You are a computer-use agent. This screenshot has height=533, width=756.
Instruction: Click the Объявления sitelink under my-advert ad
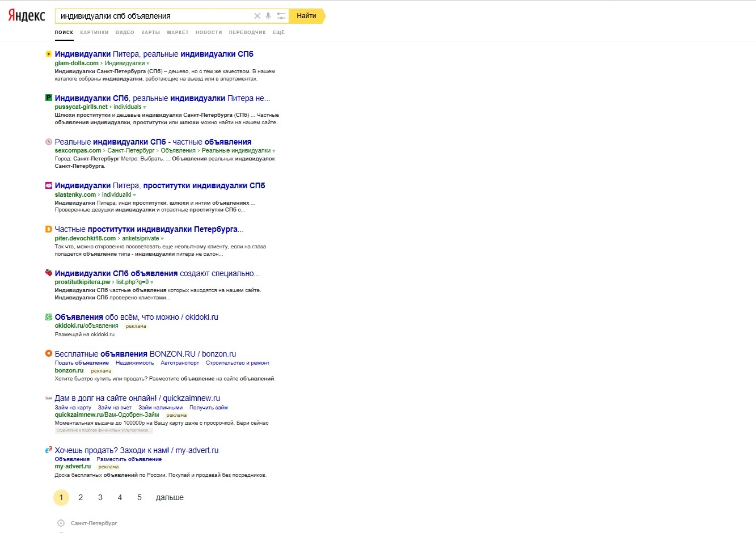pyautogui.click(x=72, y=459)
